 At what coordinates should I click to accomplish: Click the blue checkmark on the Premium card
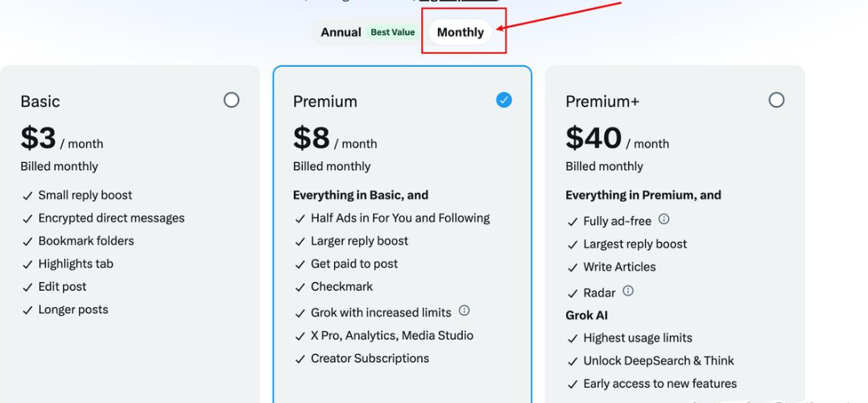[x=504, y=100]
